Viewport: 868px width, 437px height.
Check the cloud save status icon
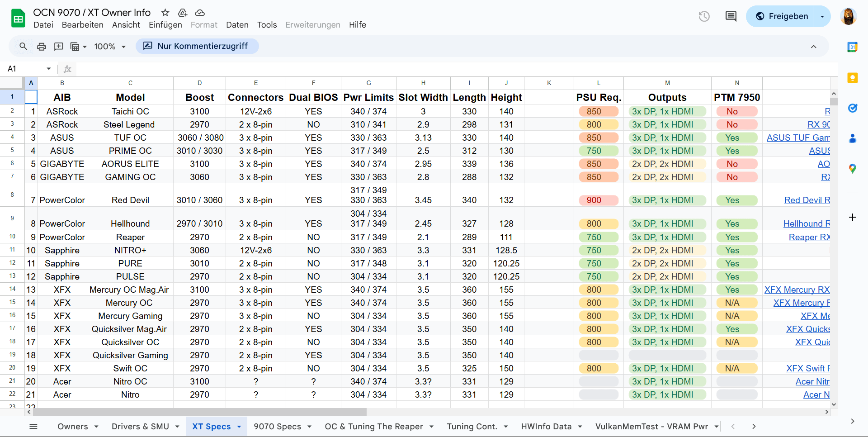(200, 13)
